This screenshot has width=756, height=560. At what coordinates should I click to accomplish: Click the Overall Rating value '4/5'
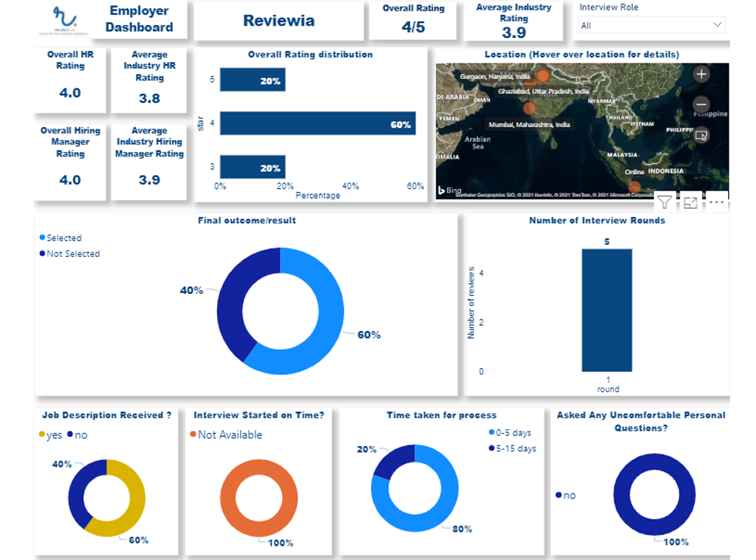click(x=414, y=27)
